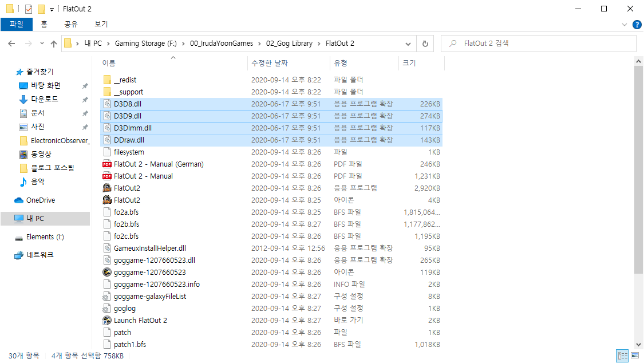Click the D3D8.dll file icon
Screen dimensions: 644x363
(107, 104)
